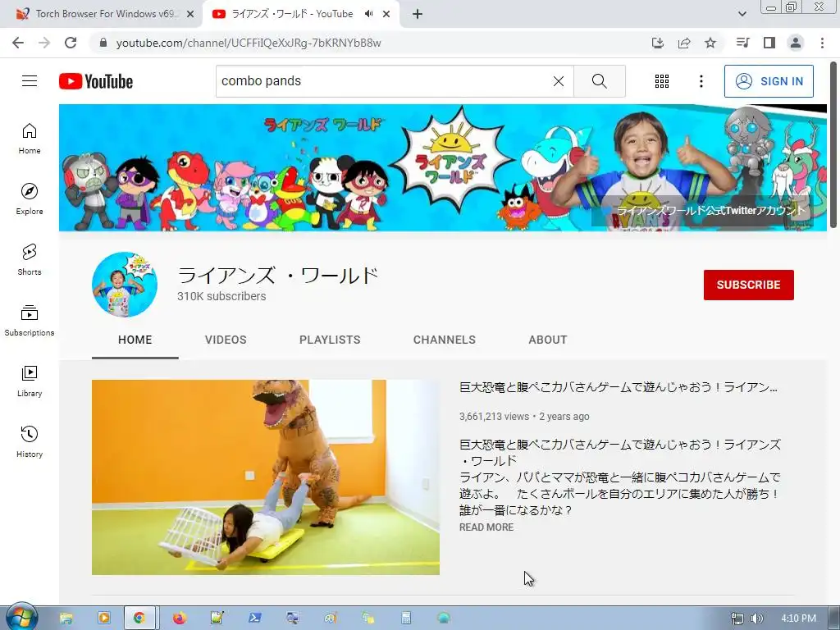Open the media control icon in toolbar
The height and width of the screenshot is (630, 840).
[743, 43]
